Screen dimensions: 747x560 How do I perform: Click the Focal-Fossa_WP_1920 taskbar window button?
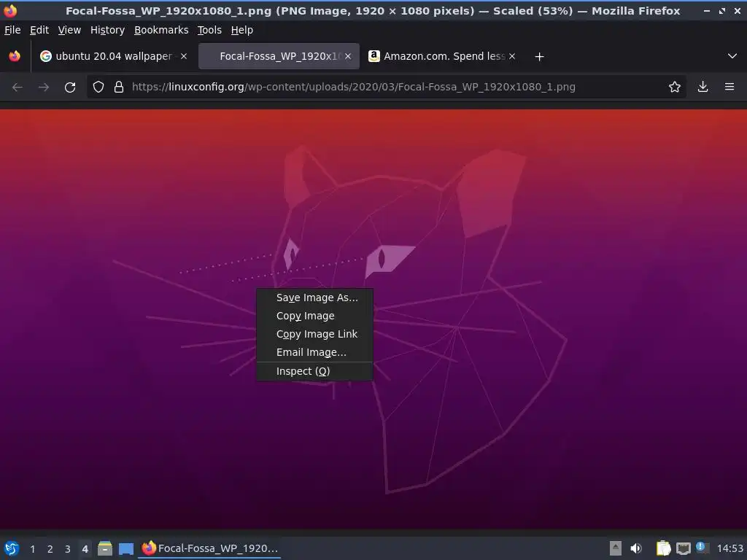point(209,548)
